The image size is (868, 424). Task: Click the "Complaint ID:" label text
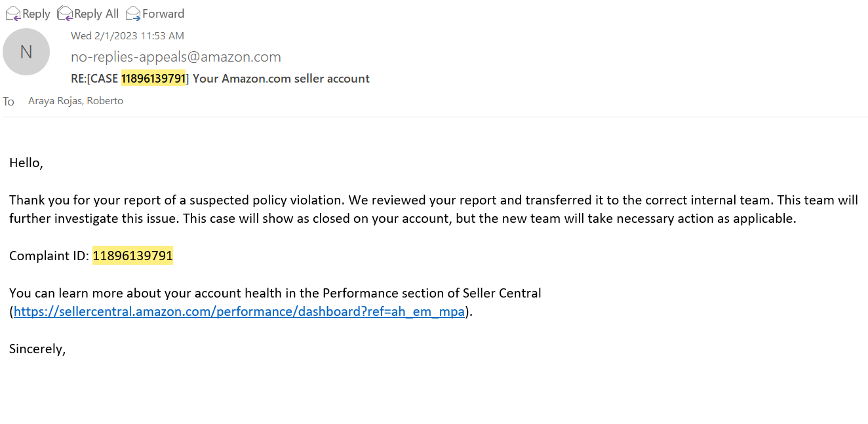[49, 256]
